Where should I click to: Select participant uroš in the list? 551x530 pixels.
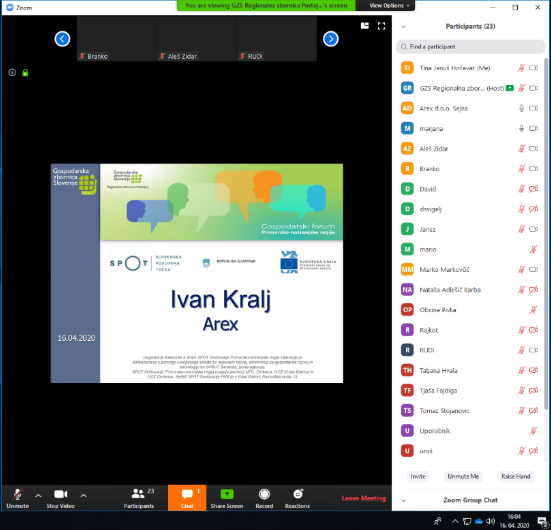tap(470, 451)
